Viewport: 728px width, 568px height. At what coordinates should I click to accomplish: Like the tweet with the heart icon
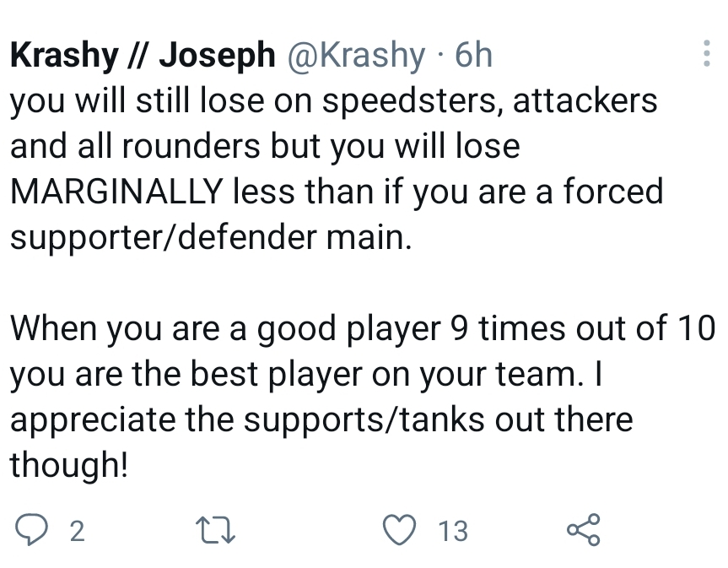tap(399, 530)
